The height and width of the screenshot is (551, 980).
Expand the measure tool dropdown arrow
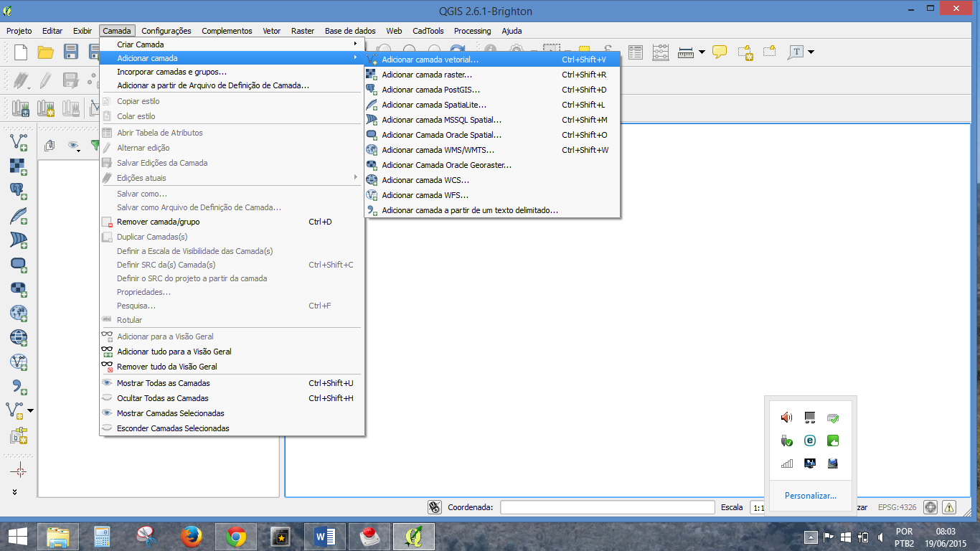tap(702, 52)
